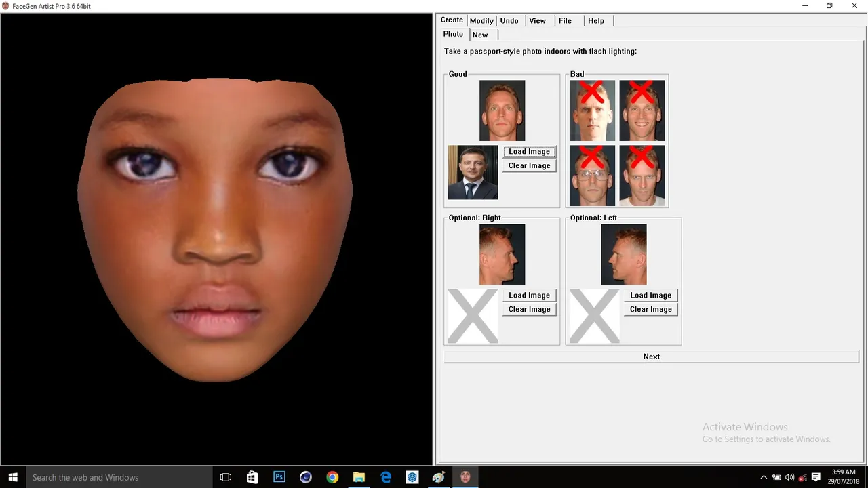Load Image for Optional: Right profile

530,296
